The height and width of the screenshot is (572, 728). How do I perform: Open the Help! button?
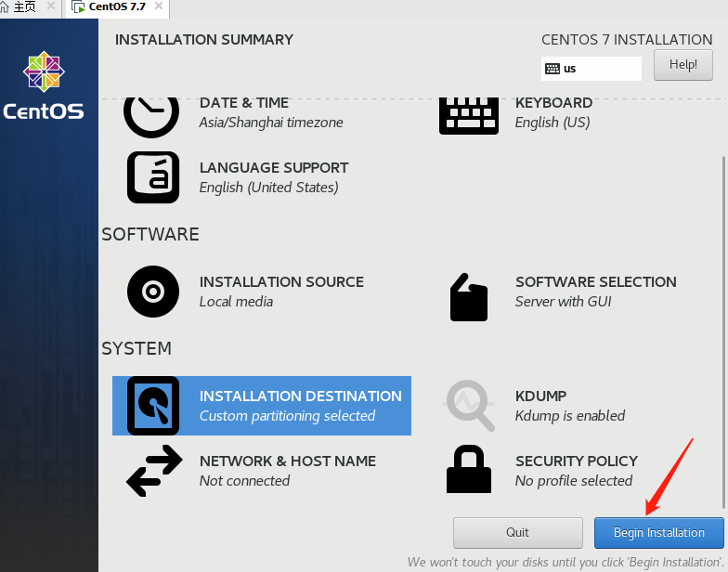click(x=683, y=65)
